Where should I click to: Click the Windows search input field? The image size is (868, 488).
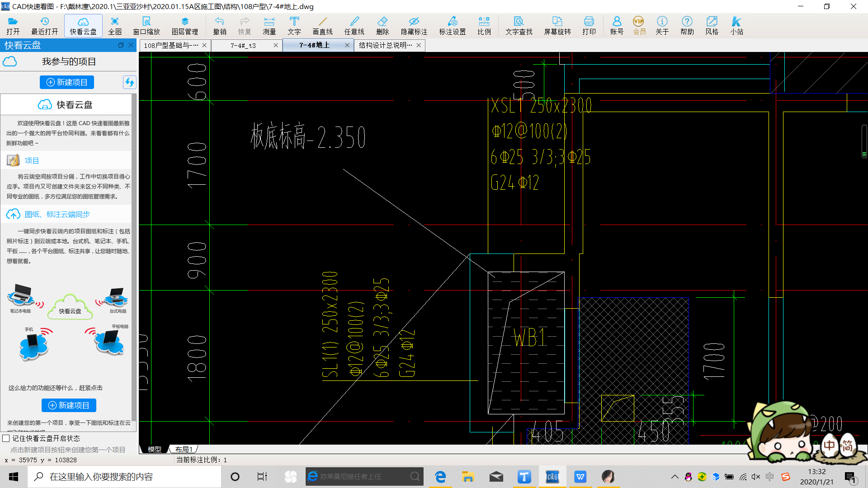coord(124,477)
